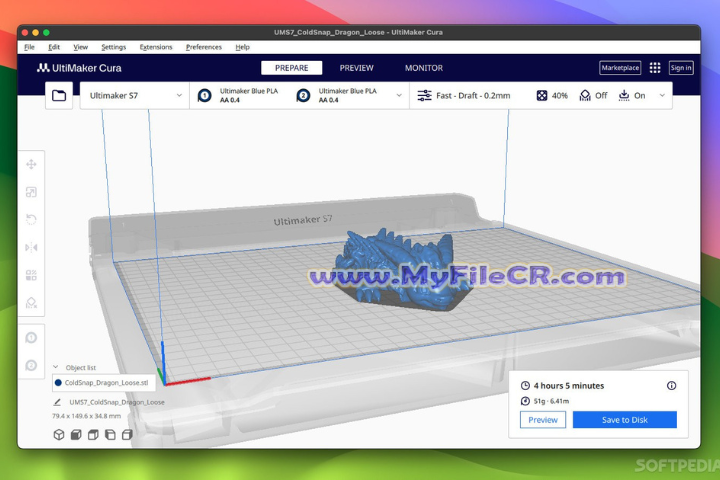Select ColdSnap_Dragon_Loose.stl in object list
The height and width of the screenshot is (480, 720).
[x=104, y=383]
